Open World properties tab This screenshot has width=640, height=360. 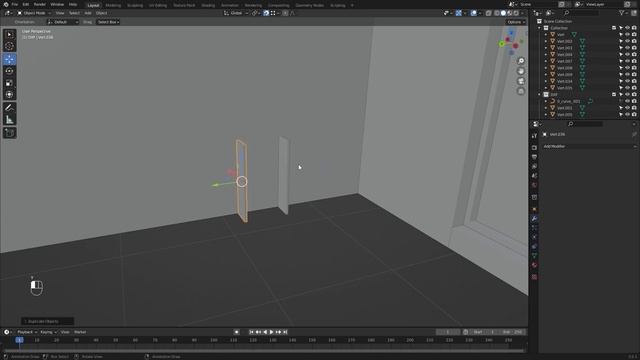[534, 185]
